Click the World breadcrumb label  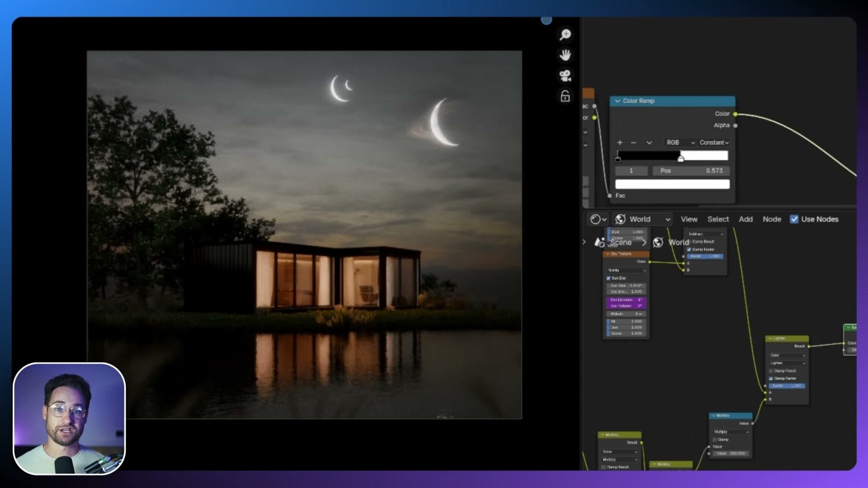pos(679,242)
